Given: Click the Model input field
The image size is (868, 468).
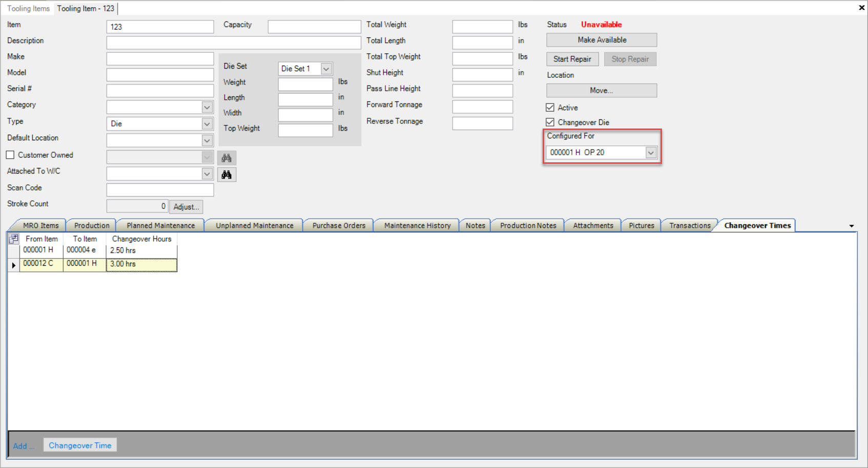Looking at the screenshot, I should coord(160,75).
